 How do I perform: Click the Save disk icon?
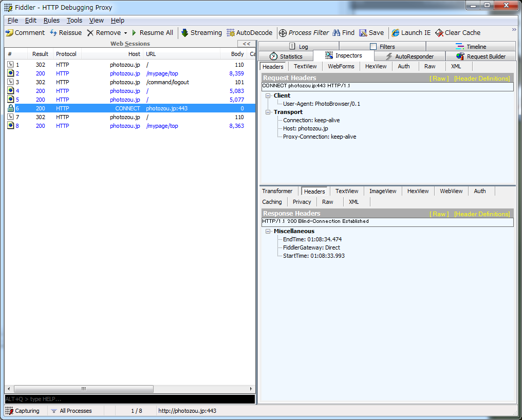click(363, 33)
